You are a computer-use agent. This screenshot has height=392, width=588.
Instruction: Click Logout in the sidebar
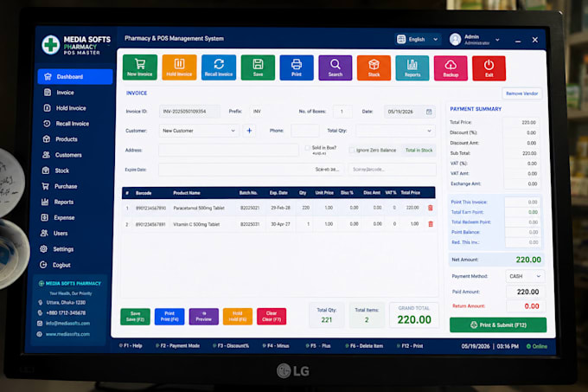[x=61, y=265]
